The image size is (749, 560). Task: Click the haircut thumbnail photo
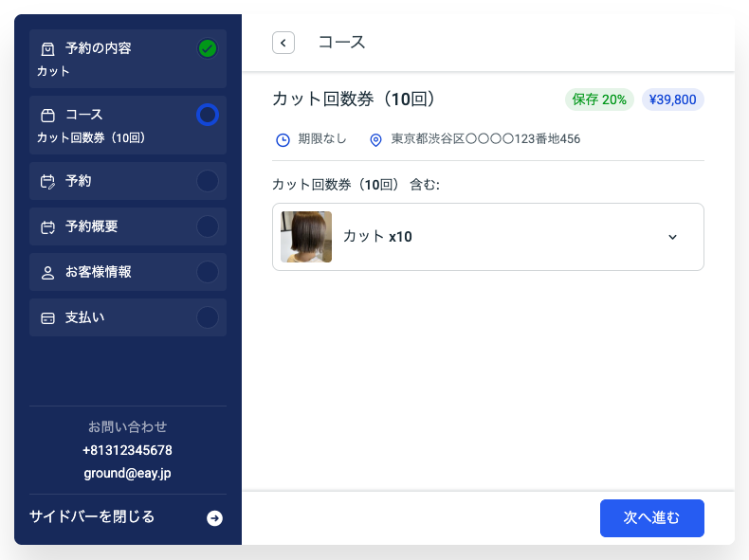click(306, 237)
